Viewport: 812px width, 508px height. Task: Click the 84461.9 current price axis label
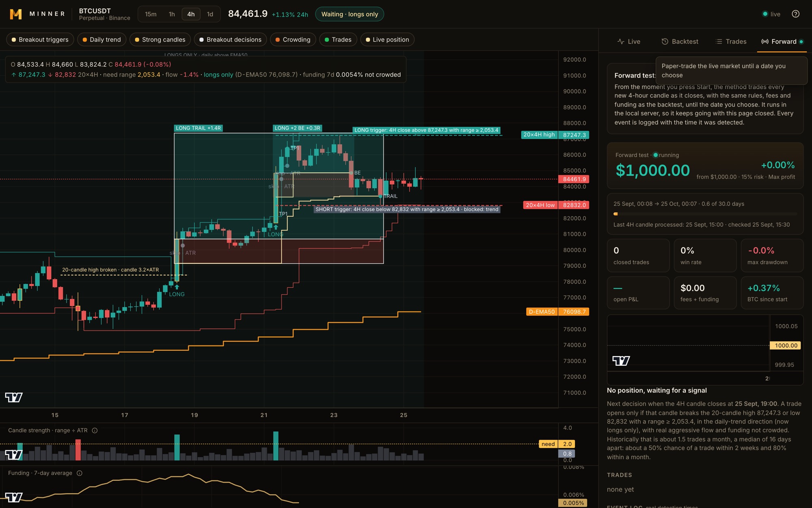(574, 179)
